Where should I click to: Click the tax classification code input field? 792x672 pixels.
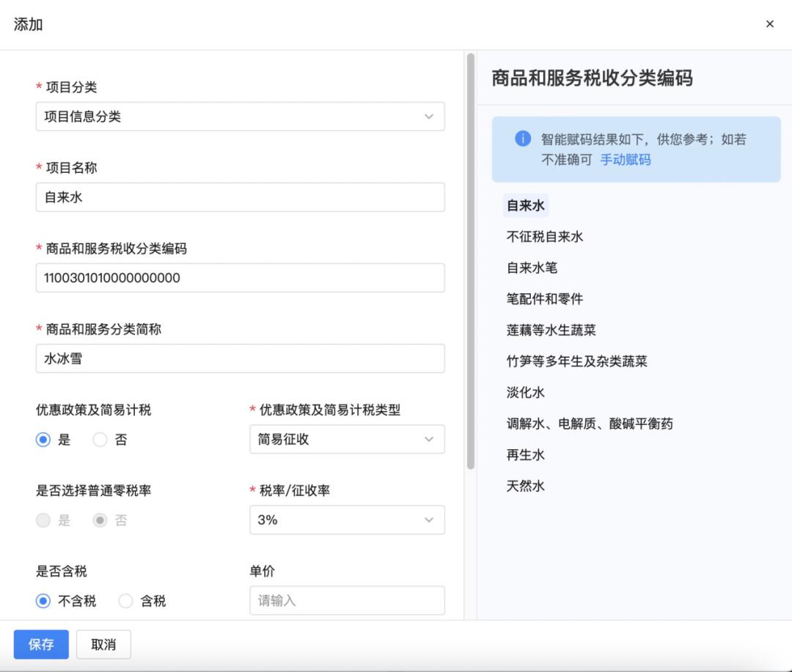click(x=240, y=278)
